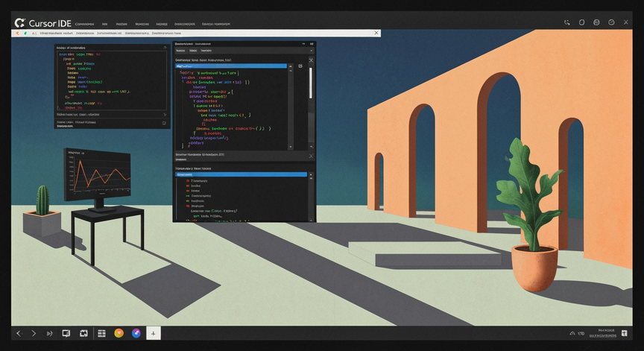
Task: Click the expand arrows icon below the tab dropdown
Action: pyautogui.click(x=311, y=60)
